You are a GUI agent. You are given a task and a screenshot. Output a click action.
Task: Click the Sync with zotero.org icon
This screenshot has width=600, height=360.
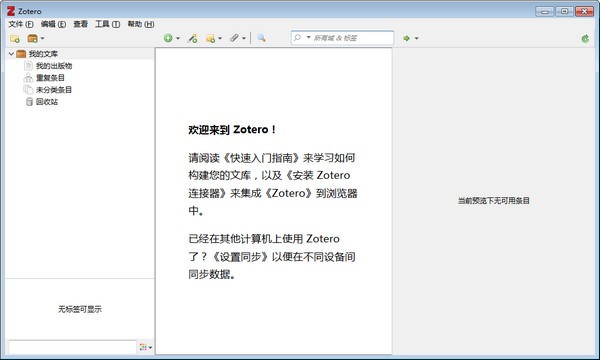pos(585,38)
